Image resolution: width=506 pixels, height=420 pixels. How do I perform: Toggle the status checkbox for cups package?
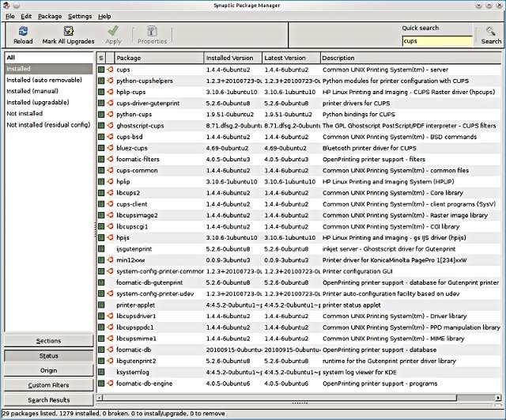(101, 70)
